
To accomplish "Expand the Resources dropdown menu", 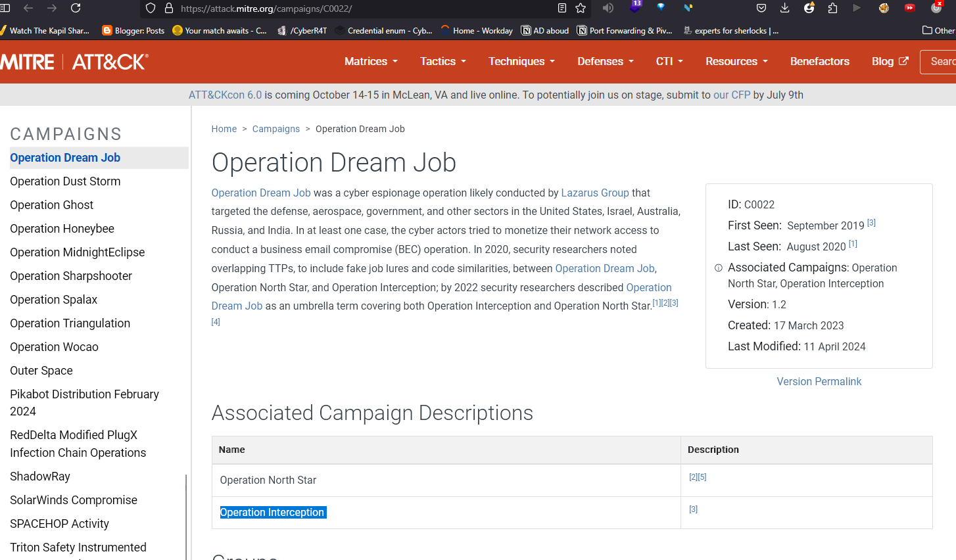I will (x=736, y=61).
